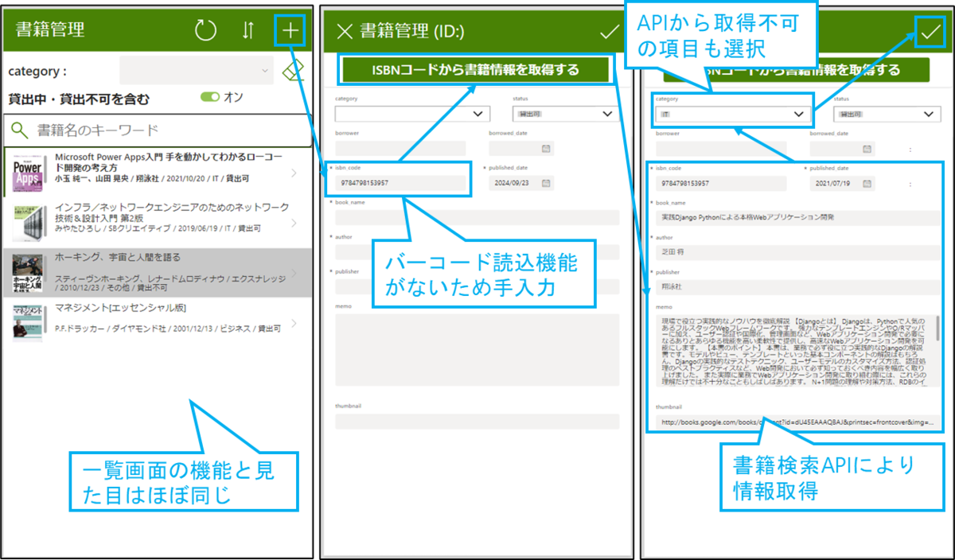Expand the ホーキング、宇宙と人間を語る row chevron
The image size is (955, 560).
pos(294,273)
